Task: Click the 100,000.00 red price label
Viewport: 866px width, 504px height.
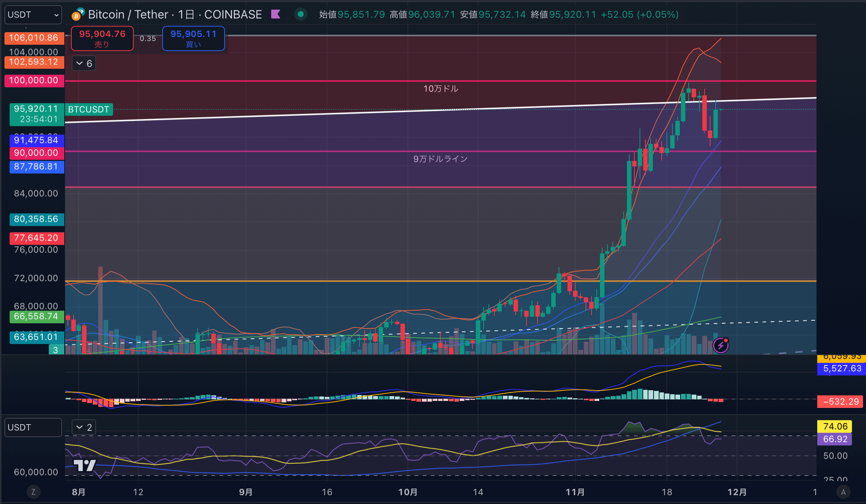Action: point(34,81)
